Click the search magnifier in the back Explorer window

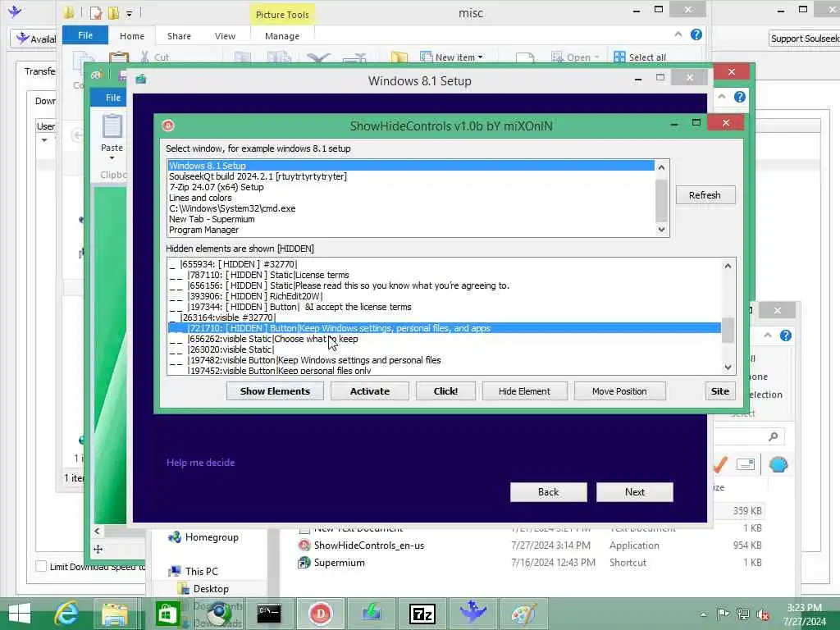773,436
